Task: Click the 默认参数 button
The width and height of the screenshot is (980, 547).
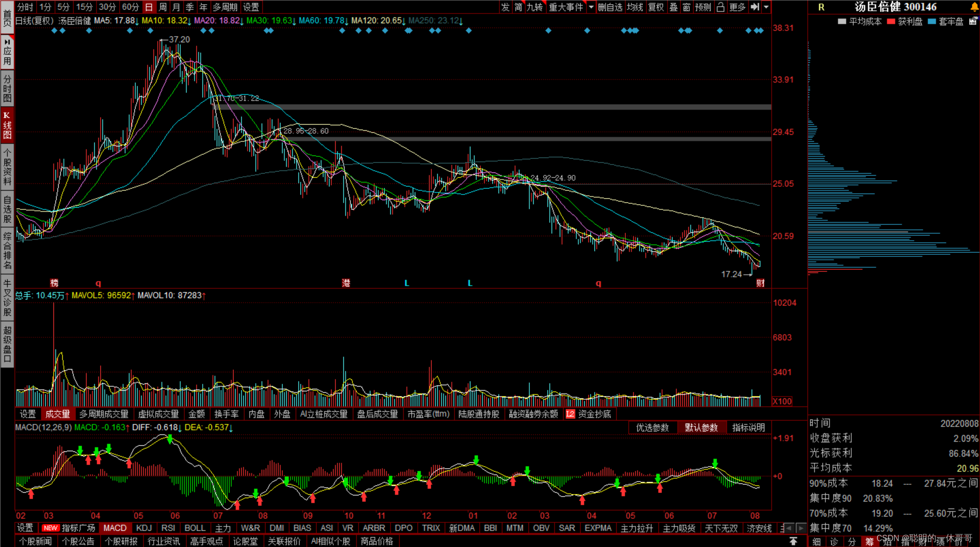Action: (x=701, y=427)
